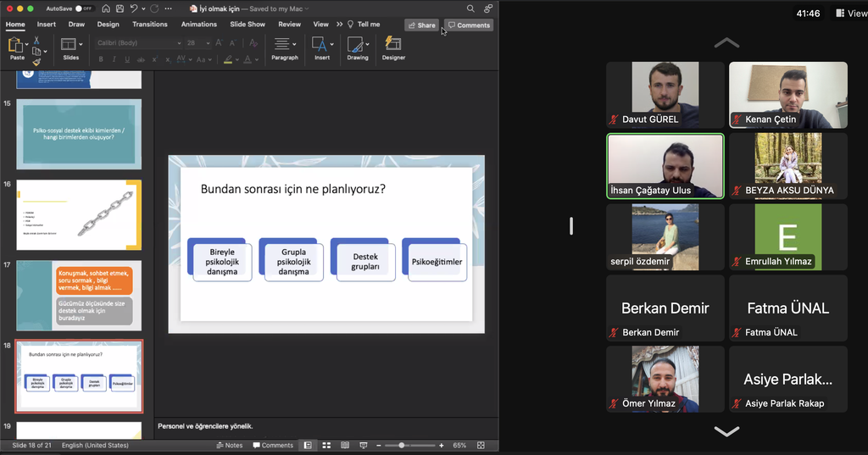Click the Share button
Viewport: 868px width, 455px height.
[x=422, y=25]
